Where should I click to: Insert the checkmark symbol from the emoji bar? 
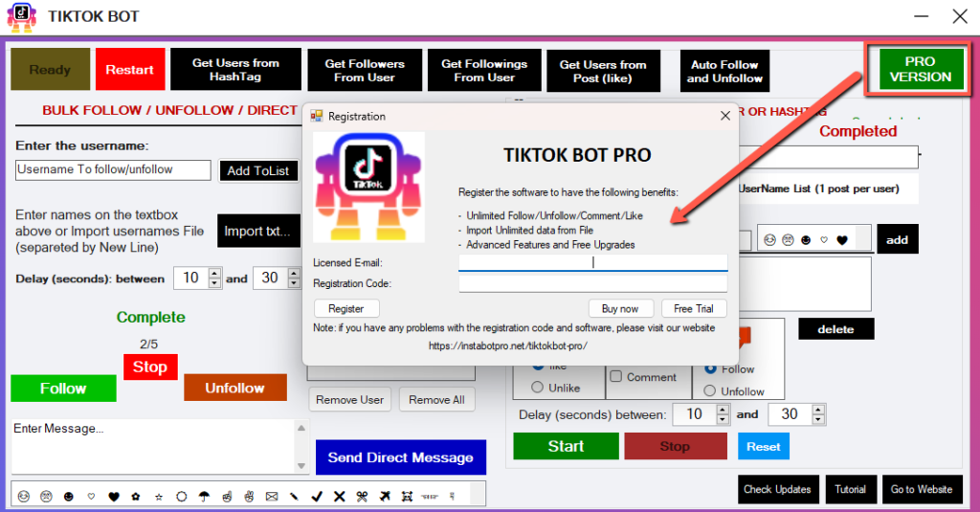[316, 497]
